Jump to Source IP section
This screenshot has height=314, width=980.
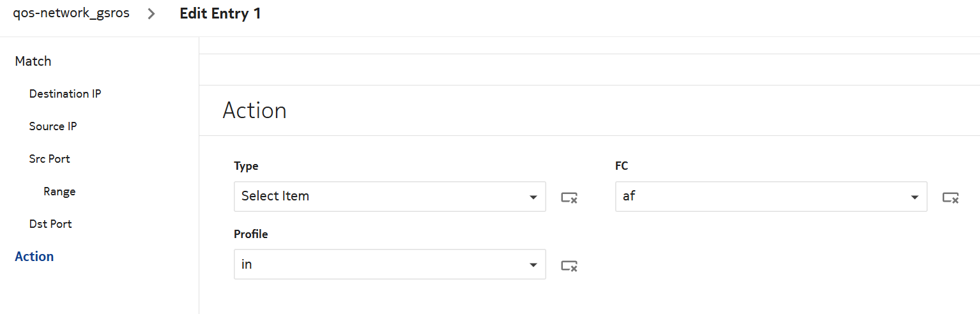click(53, 126)
